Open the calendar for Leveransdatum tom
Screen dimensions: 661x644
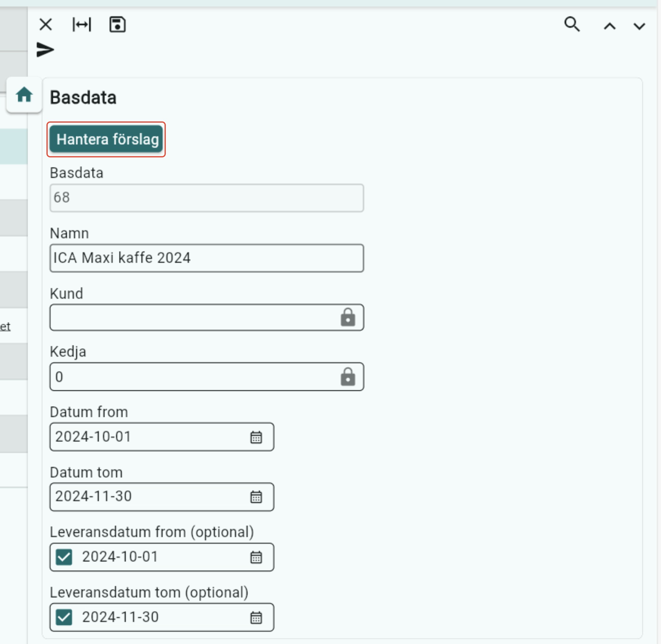[x=256, y=617]
